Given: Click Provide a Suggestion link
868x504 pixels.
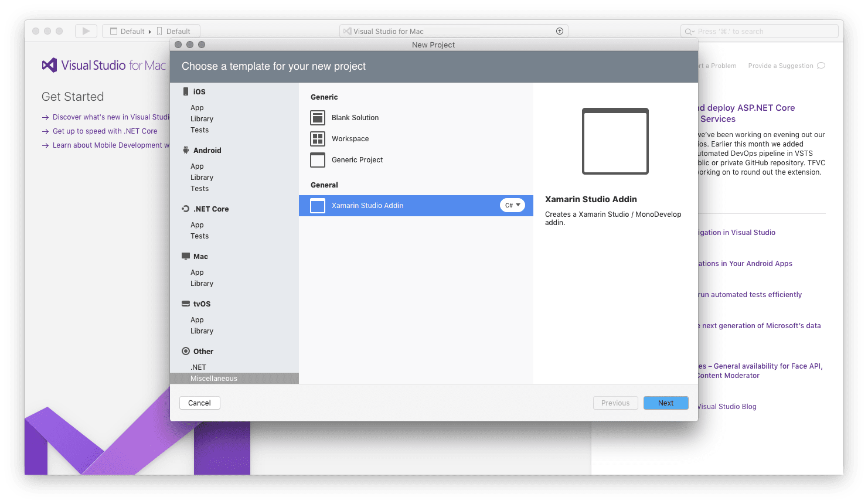Looking at the screenshot, I should [x=781, y=66].
